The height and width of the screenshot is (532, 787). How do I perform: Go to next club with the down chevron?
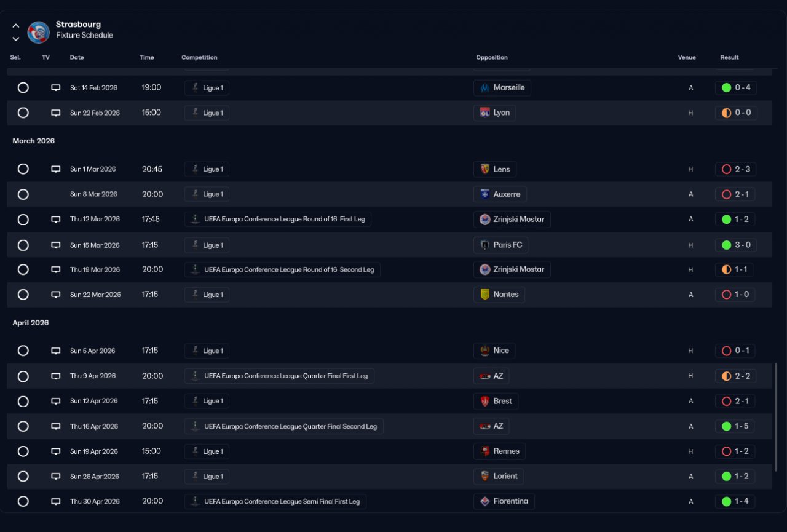tap(16, 39)
